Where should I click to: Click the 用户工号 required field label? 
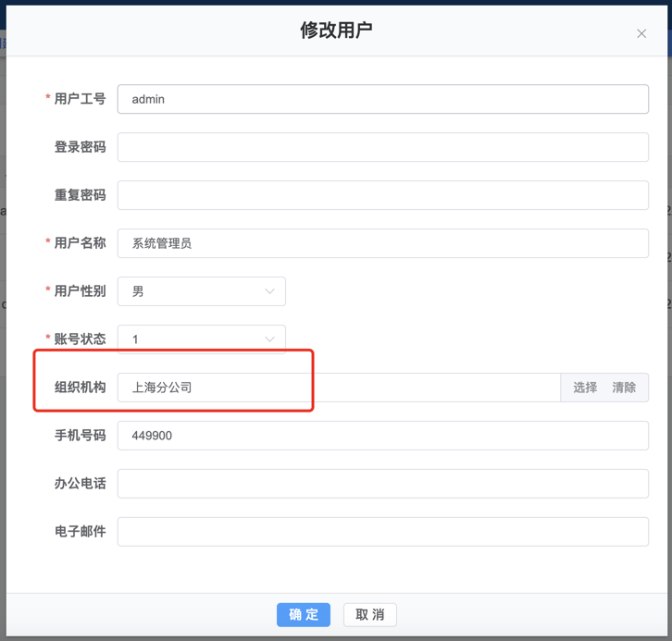click(x=80, y=99)
